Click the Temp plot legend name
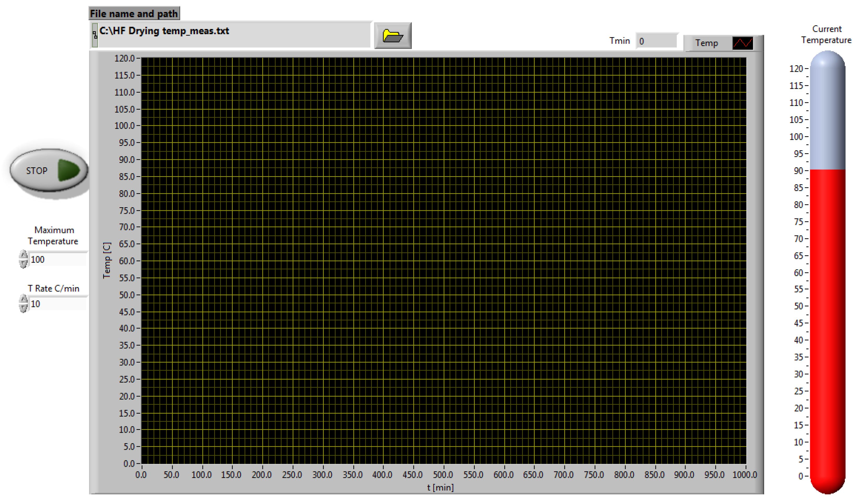 pos(706,43)
